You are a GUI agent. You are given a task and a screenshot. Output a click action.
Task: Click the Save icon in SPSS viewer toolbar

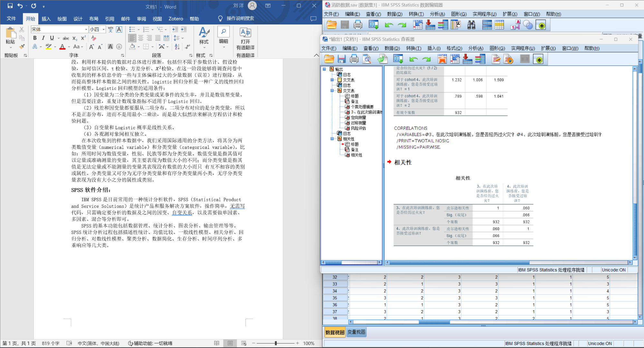tap(341, 59)
